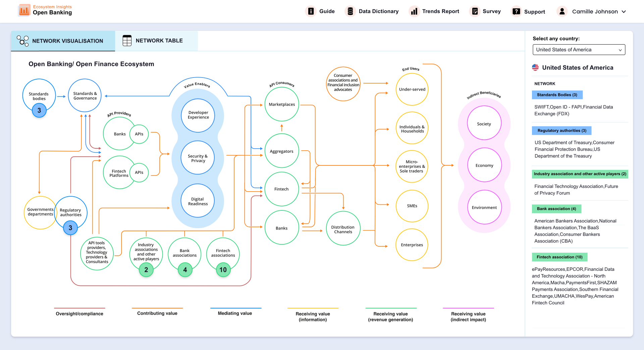
Task: Click the Consumer associations and Financial inclusion advocates node
Action: coord(343,84)
